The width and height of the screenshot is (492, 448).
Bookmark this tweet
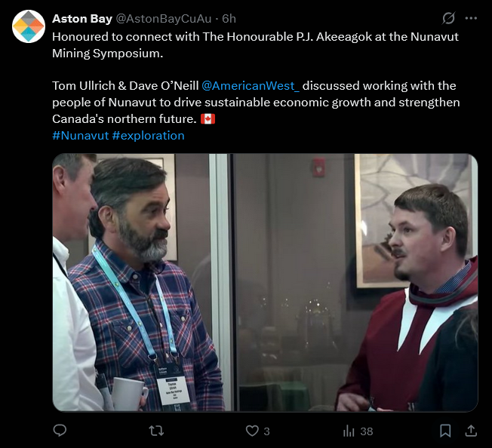[445, 431]
